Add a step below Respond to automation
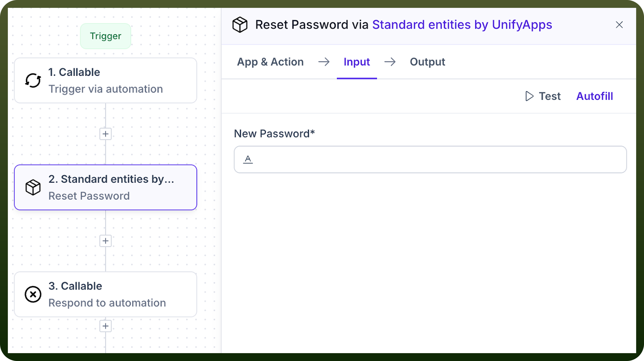Image resolution: width=644 pixels, height=361 pixels. 105,326
